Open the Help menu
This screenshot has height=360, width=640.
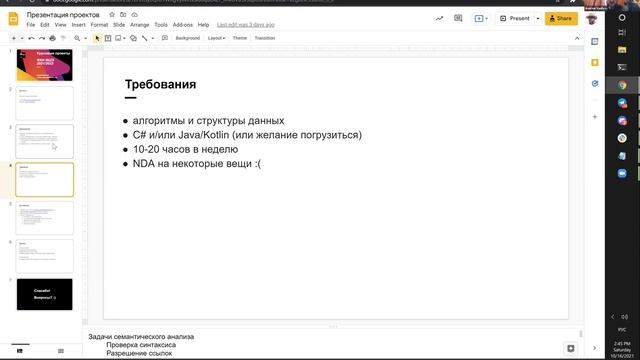coord(203,25)
